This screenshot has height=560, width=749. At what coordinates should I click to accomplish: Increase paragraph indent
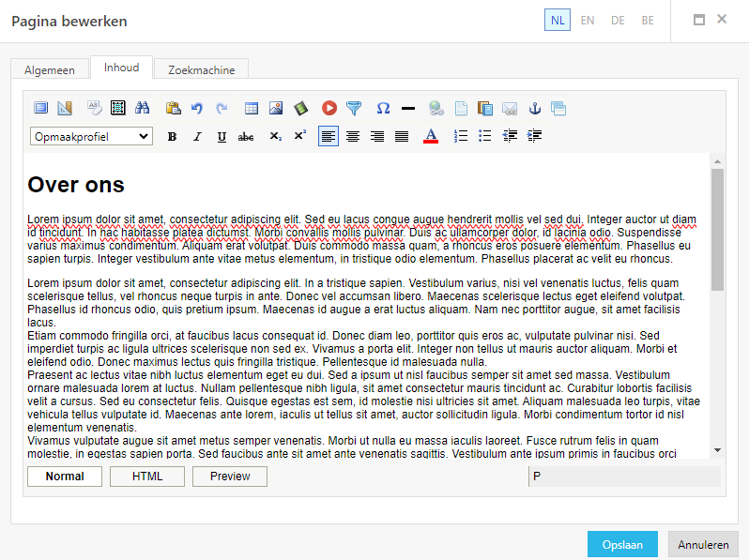tap(534, 136)
